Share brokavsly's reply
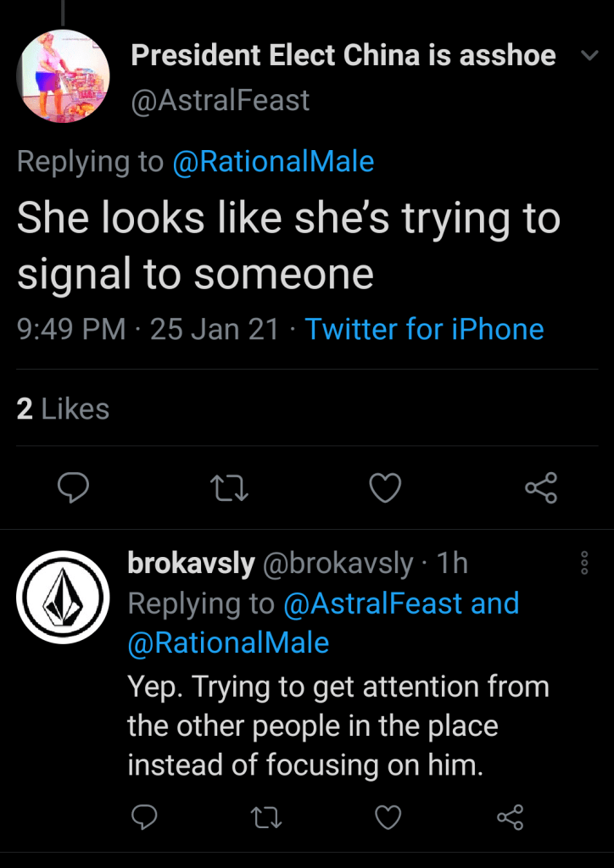The image size is (614, 868). pos(510,817)
